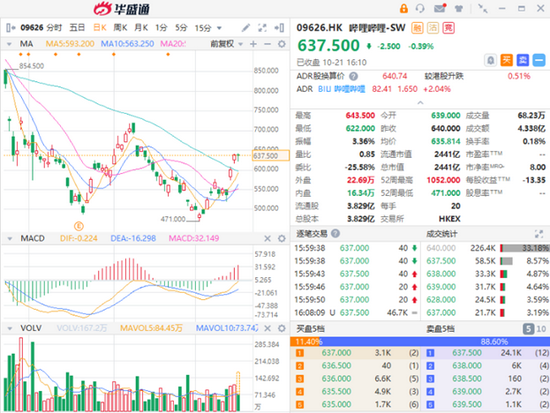Close the MACD indicator panel

(267, 239)
